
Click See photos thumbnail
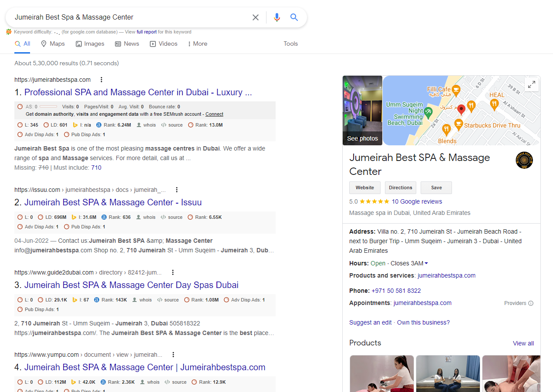(x=362, y=111)
